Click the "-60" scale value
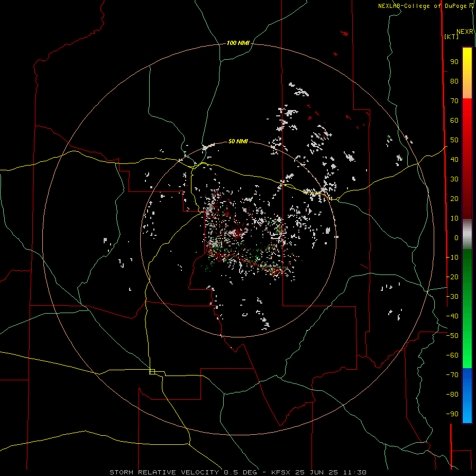The image size is (476, 476). 452,355
